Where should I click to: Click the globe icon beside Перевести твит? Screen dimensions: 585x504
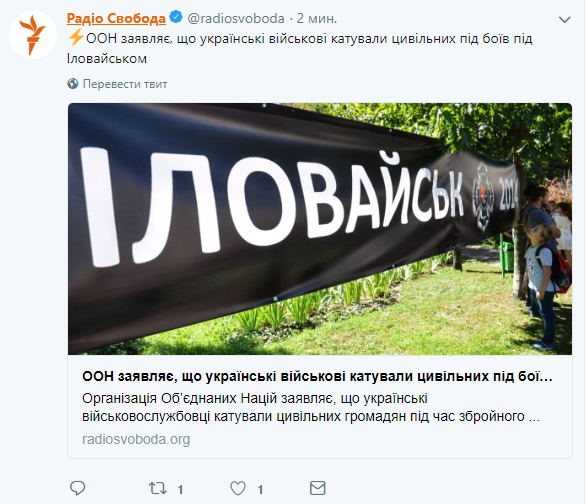coord(73,84)
